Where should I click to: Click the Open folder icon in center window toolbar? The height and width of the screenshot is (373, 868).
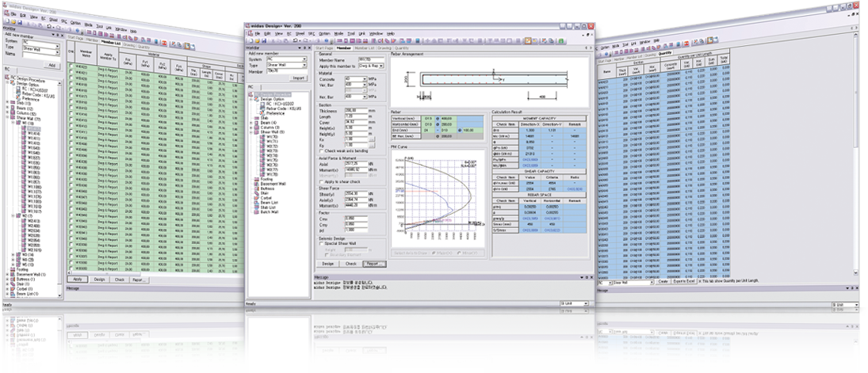pos(258,40)
